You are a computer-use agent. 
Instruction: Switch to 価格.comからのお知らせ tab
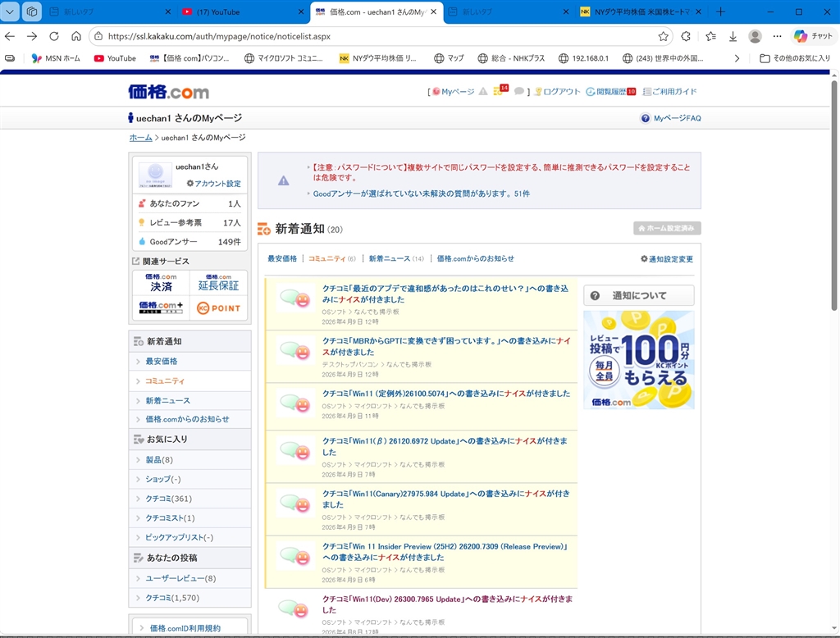point(475,258)
